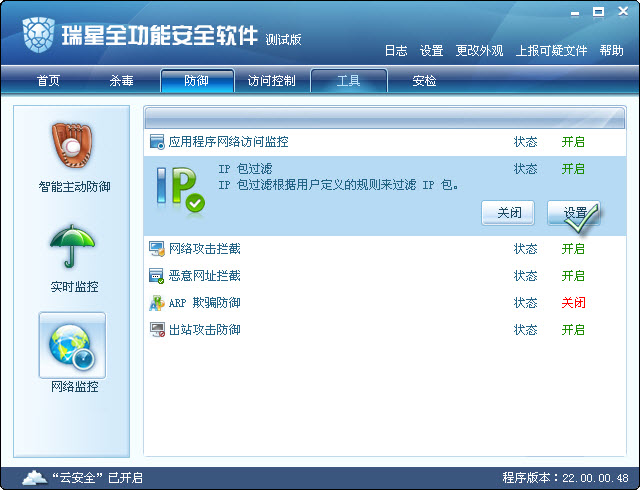
Task: Click 上报可疑文件 link
Action: pyautogui.click(x=551, y=51)
